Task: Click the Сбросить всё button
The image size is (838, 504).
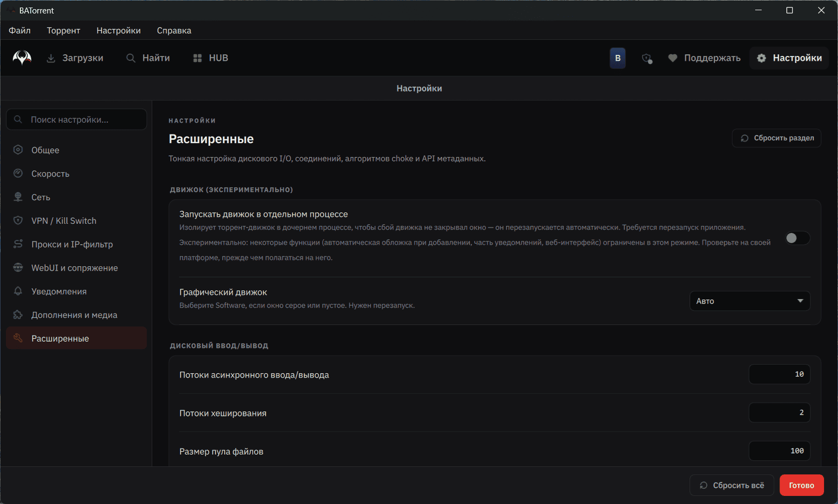Action: [732, 485]
